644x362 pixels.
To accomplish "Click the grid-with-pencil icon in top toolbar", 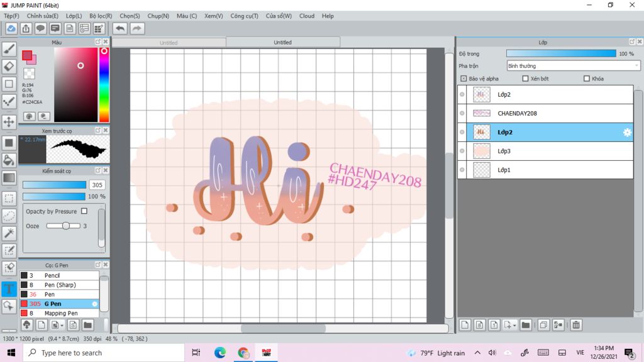I will pyautogui.click(x=99, y=28).
